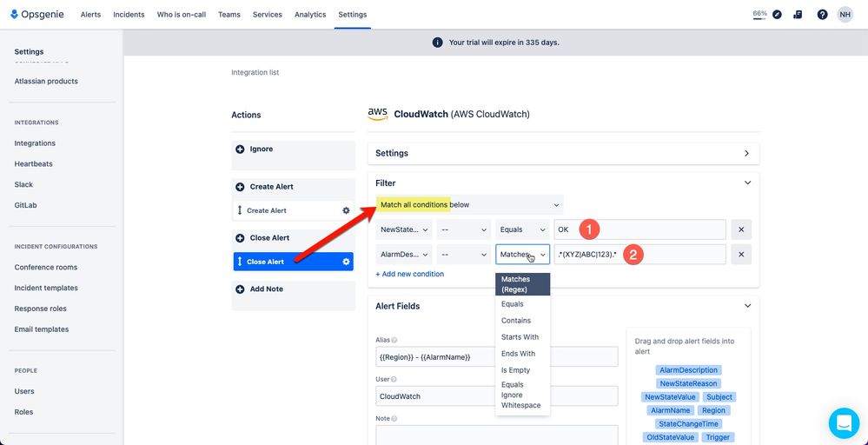This screenshot has height=445, width=868.
Task: Click the plus icon beside Create Alert
Action: [241, 187]
